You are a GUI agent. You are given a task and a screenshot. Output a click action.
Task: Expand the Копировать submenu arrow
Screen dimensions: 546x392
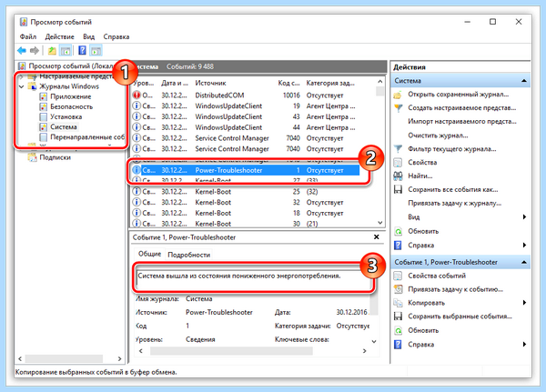point(524,303)
